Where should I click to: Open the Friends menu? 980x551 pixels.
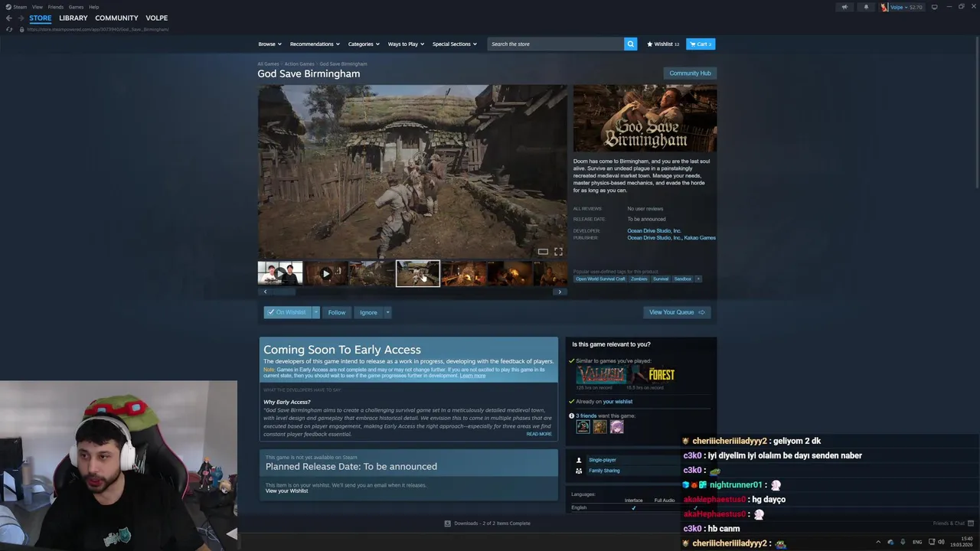[x=56, y=7]
